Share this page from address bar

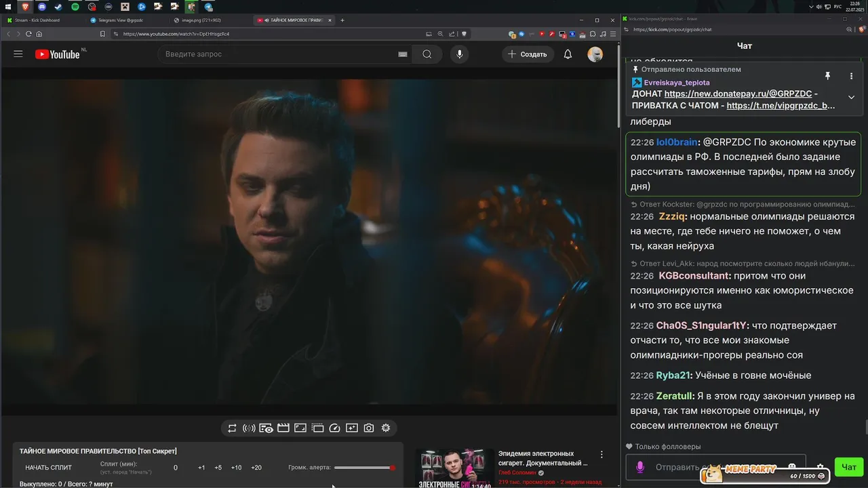click(x=452, y=34)
